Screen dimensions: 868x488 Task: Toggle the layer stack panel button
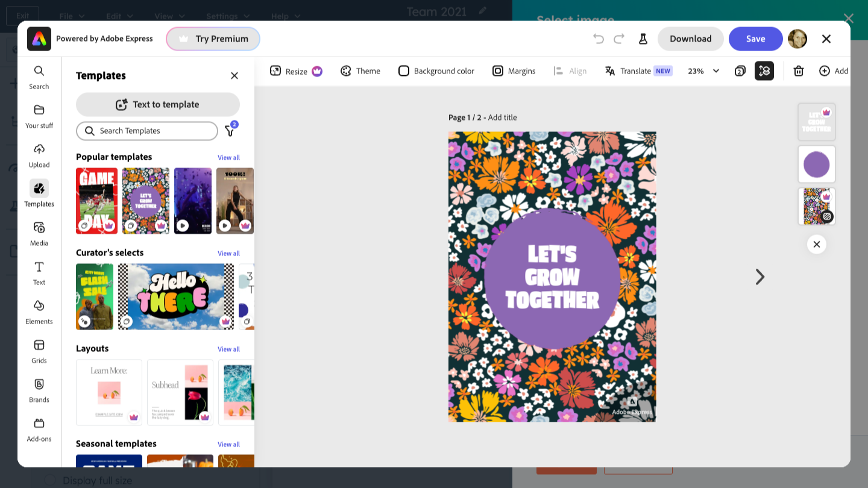tap(764, 71)
